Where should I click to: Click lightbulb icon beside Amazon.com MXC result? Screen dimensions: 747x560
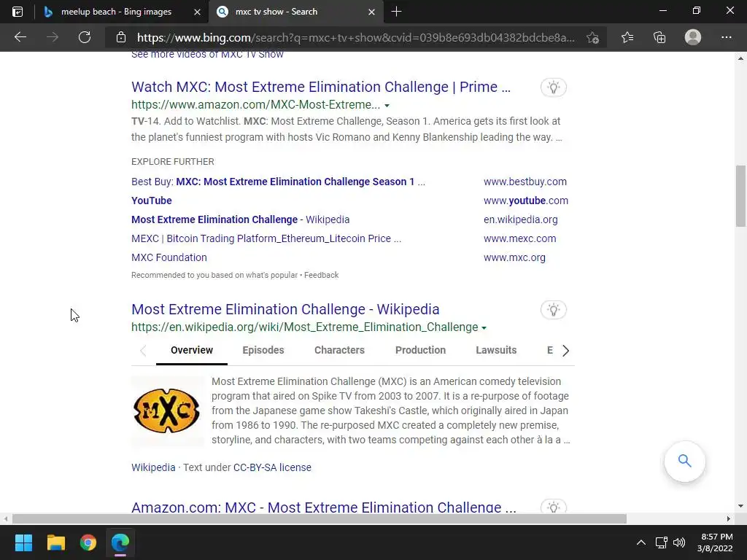pos(553,507)
